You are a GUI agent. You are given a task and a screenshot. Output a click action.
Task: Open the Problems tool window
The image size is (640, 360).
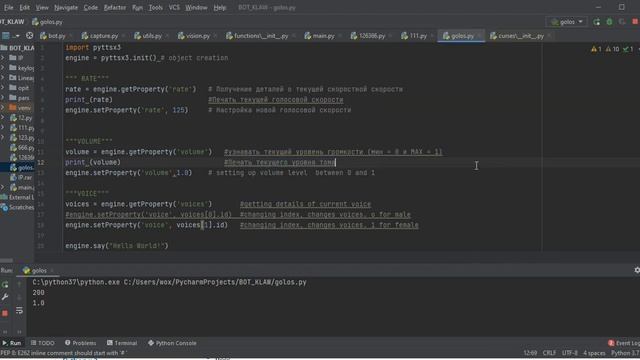pyautogui.click(x=80, y=343)
